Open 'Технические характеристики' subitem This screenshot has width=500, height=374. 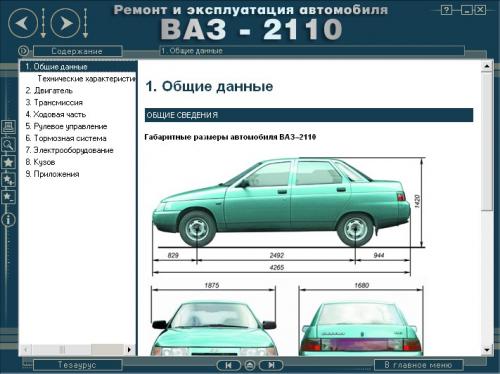click(x=87, y=79)
